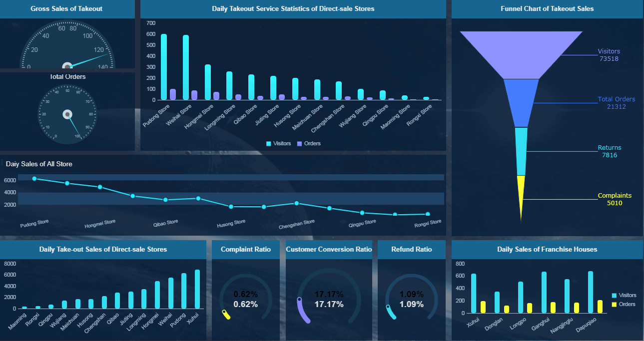Screen dimensions: 644x341
Task: Click the Gross Sales of Takeout gauge needle hub
Action: tap(67, 65)
